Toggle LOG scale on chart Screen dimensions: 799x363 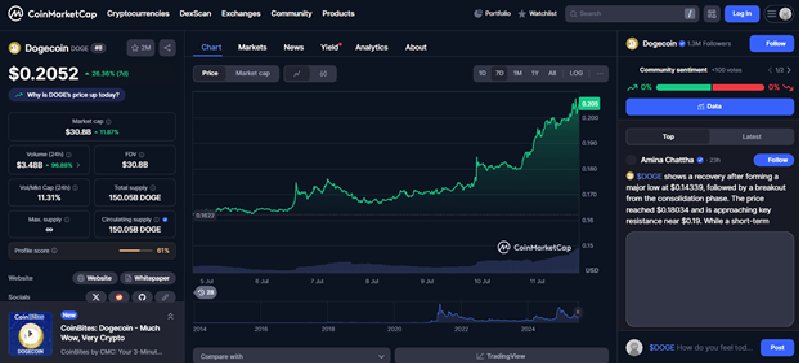tap(576, 73)
